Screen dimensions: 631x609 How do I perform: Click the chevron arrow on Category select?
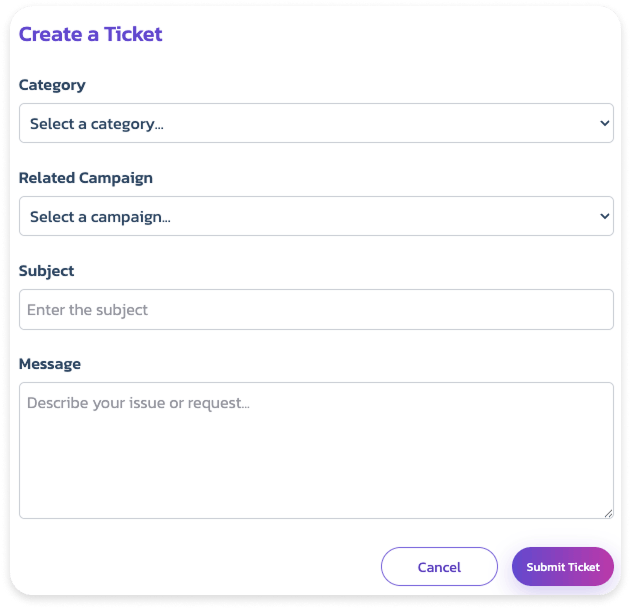[x=603, y=123]
